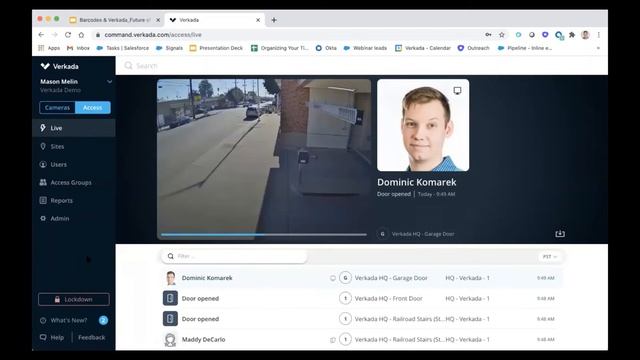
Task: Click the G door badge below the video
Action: pyautogui.click(x=382, y=234)
